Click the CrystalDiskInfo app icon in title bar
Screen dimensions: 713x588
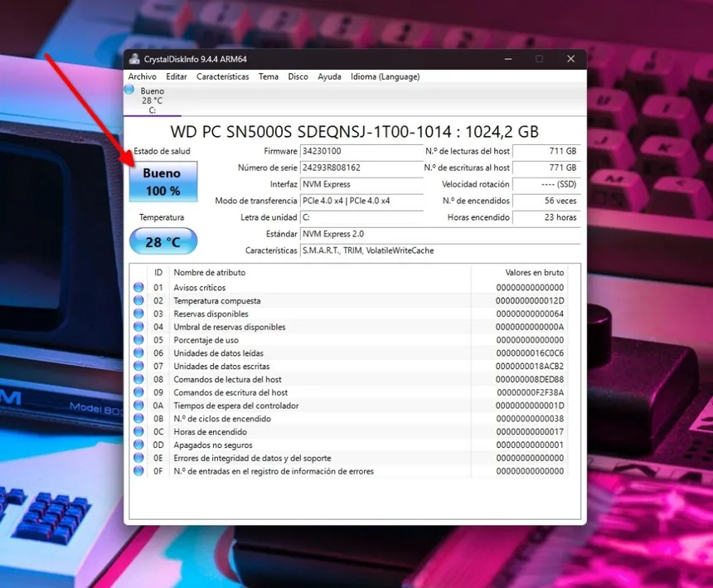(134, 59)
